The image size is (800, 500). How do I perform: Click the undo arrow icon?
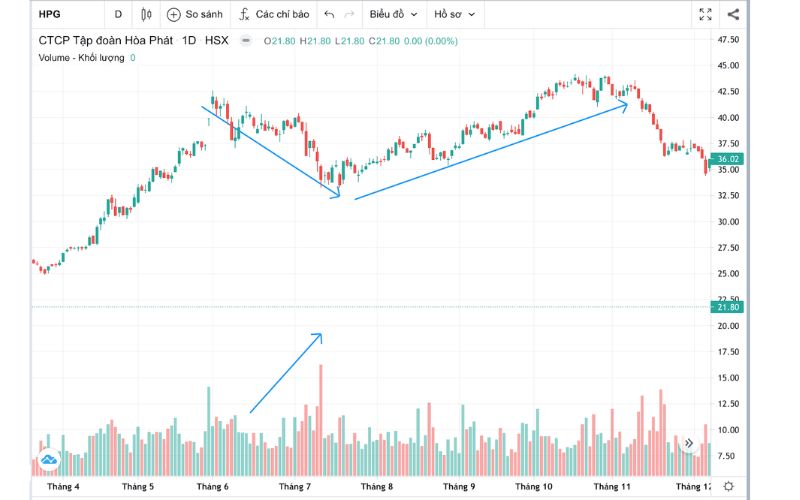coord(329,15)
